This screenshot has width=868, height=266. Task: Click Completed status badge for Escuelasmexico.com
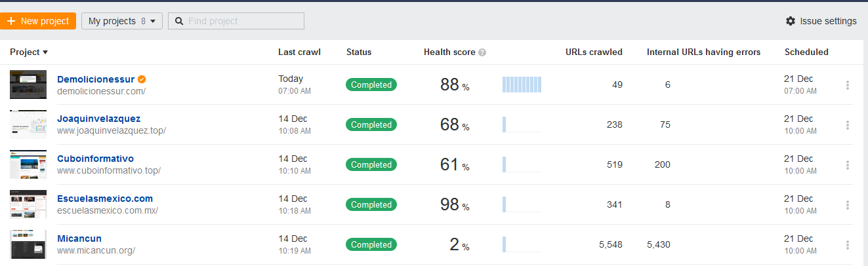tap(371, 204)
